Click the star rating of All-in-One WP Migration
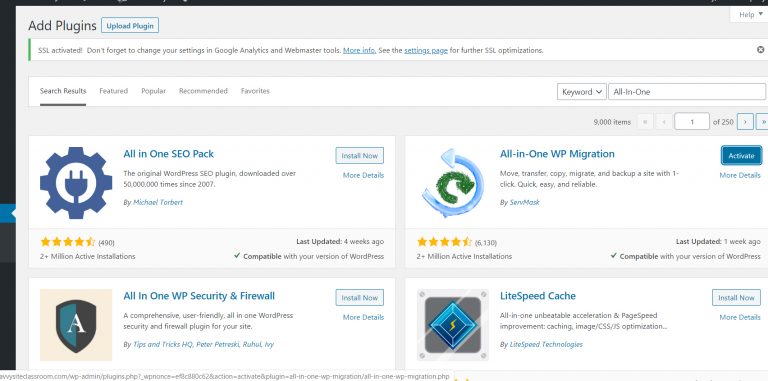Screen dimensions: 768x381 [444, 242]
